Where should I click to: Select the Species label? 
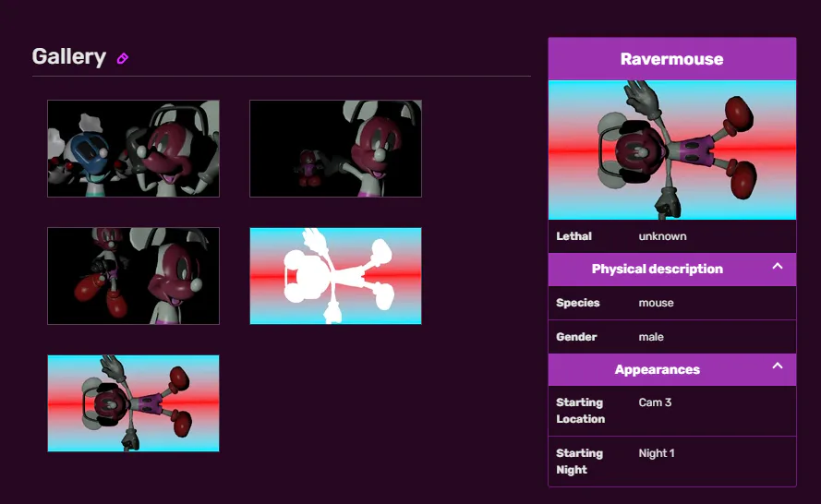[x=577, y=303]
